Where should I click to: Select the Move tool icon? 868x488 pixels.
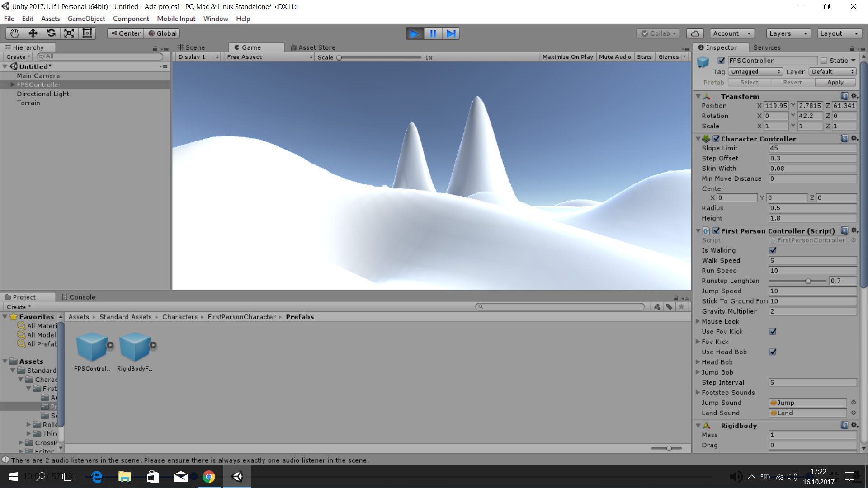coord(33,33)
